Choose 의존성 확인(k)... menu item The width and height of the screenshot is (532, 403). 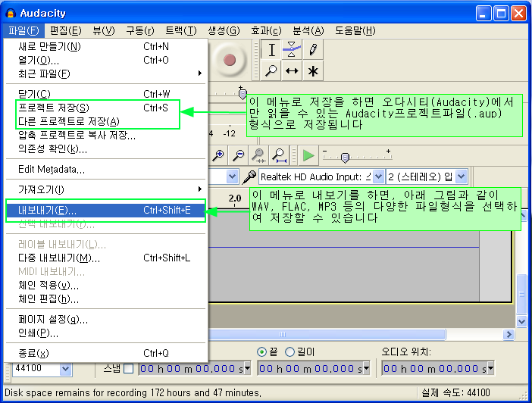(x=106, y=148)
